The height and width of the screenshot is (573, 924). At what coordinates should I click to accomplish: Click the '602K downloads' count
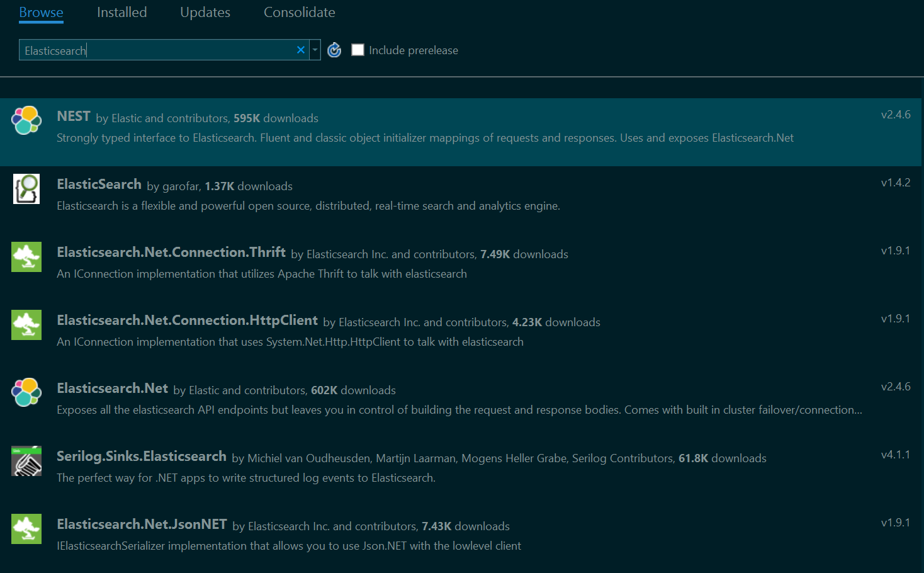tap(353, 390)
